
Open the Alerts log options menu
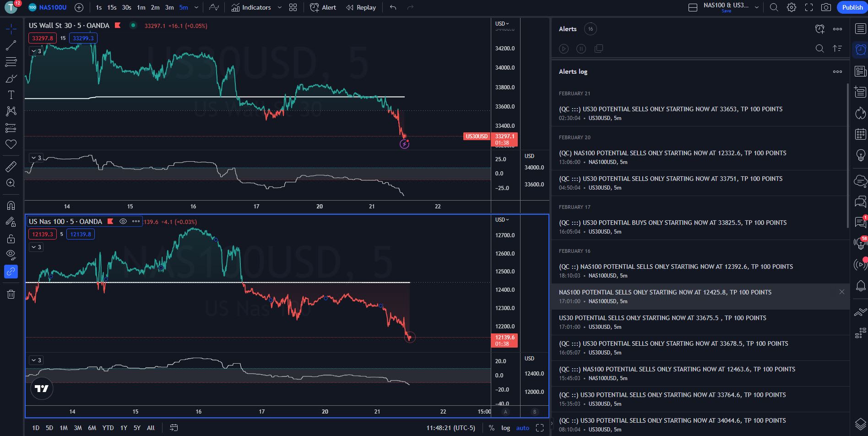(x=838, y=71)
